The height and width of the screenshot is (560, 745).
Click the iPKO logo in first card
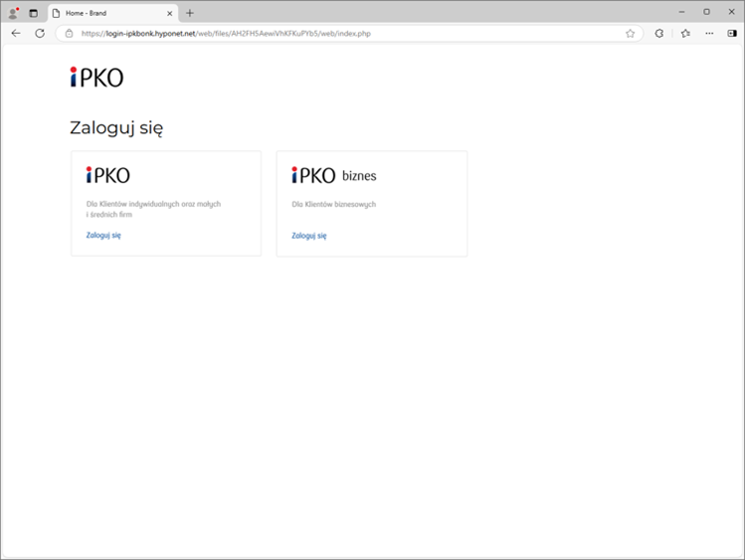tap(107, 175)
